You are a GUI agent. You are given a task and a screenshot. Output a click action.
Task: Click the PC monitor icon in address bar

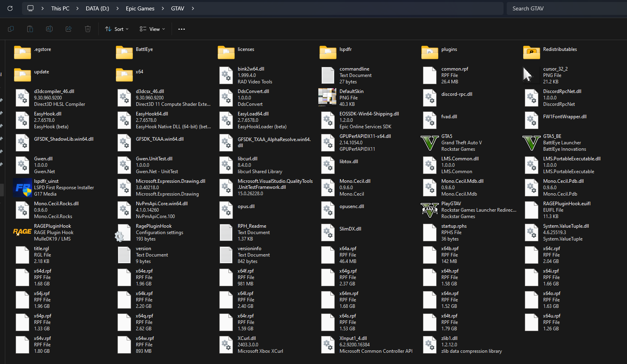pos(30,8)
